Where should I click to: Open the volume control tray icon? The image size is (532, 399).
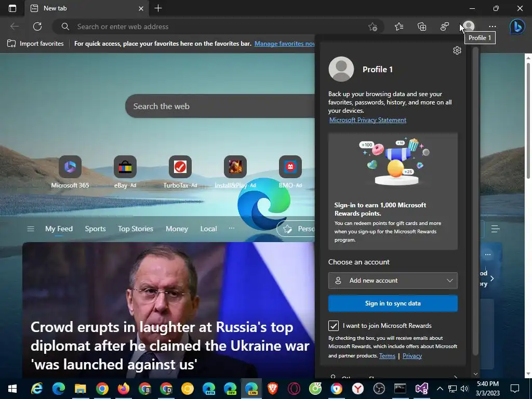[464, 389]
